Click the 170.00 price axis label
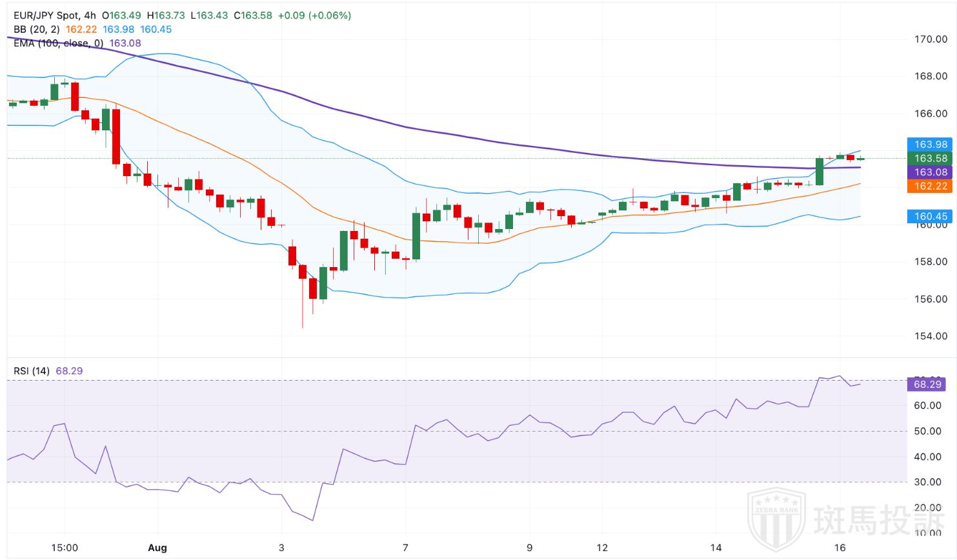The width and height of the screenshot is (957, 560). (931, 39)
